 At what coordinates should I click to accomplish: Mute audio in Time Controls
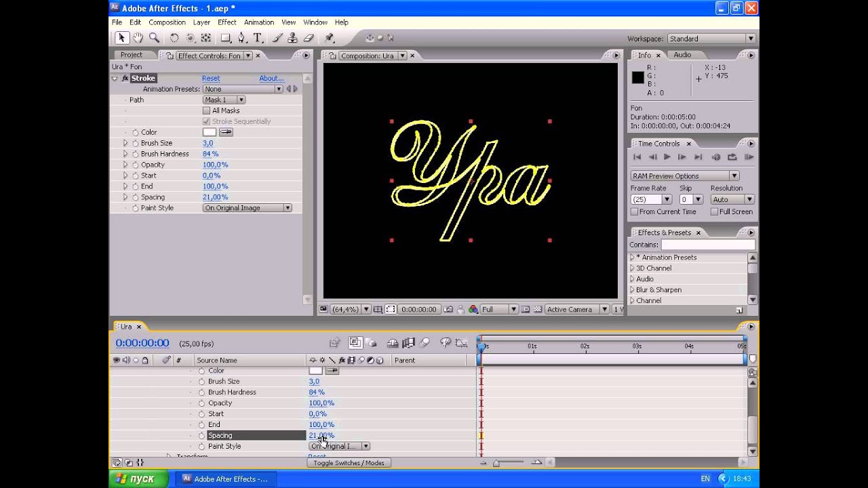tap(716, 157)
